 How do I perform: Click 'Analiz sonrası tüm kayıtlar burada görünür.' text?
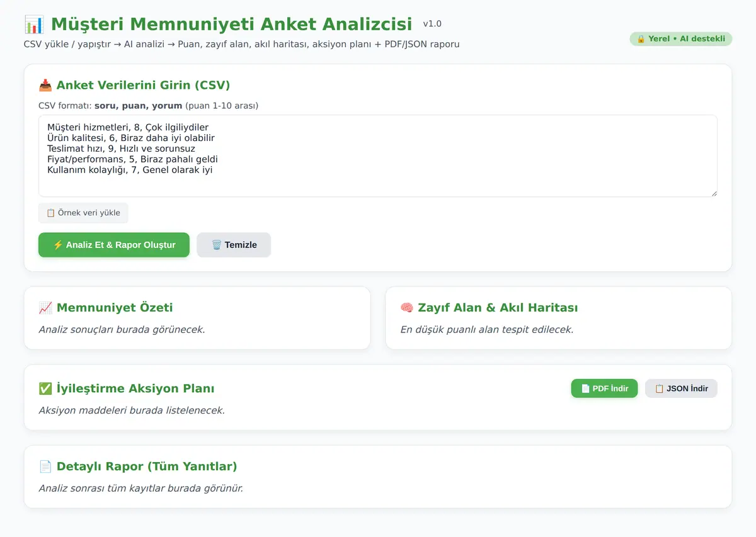[x=140, y=489]
